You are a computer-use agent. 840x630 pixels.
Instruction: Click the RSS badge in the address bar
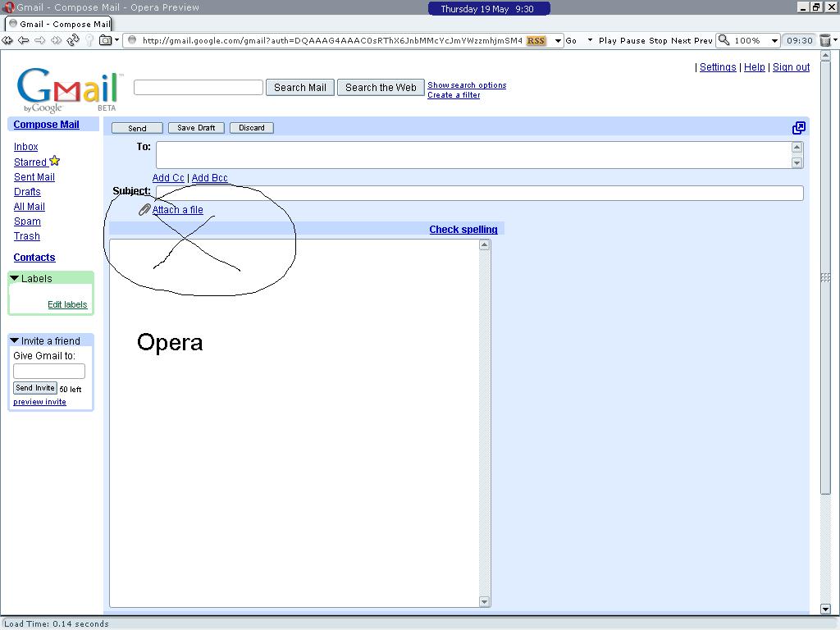[x=536, y=41]
